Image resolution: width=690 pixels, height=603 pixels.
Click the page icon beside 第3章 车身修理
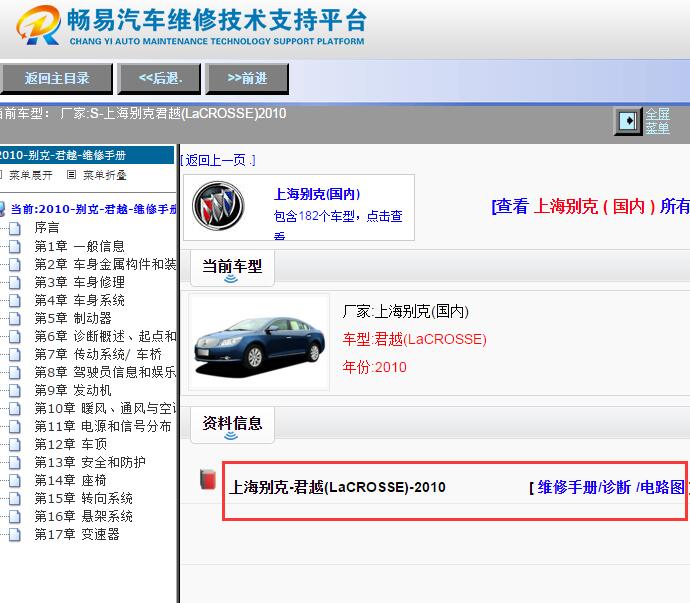coord(15,283)
